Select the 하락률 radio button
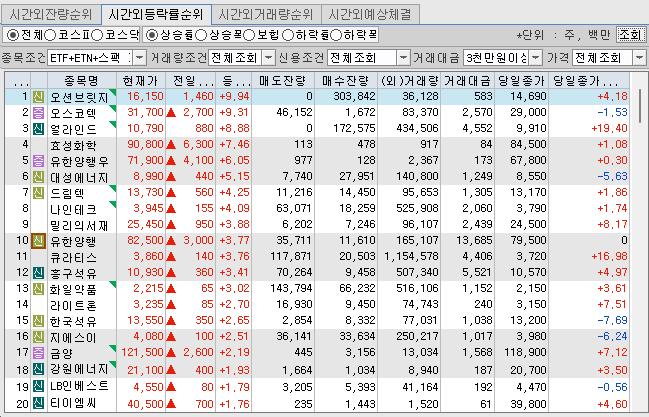649x417 pixels. (288, 35)
